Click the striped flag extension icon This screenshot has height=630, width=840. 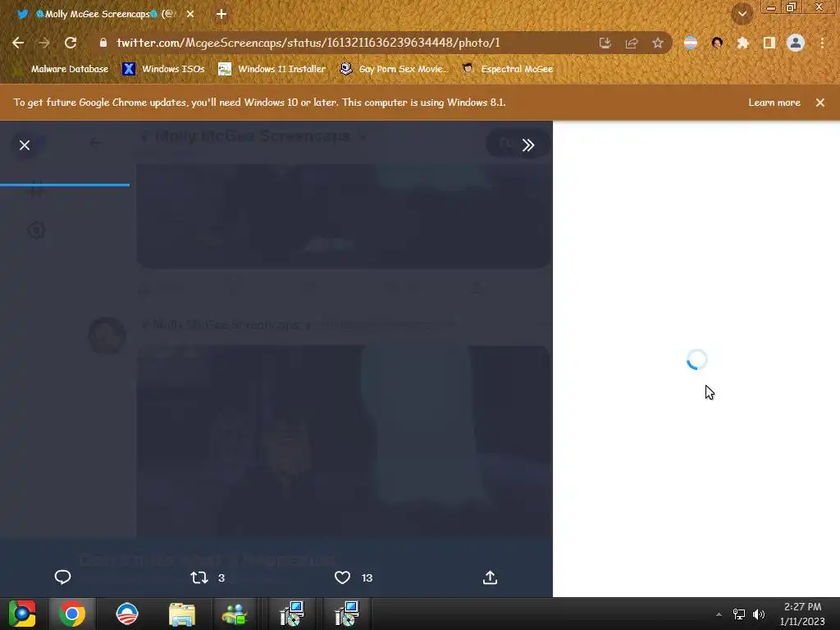691,43
